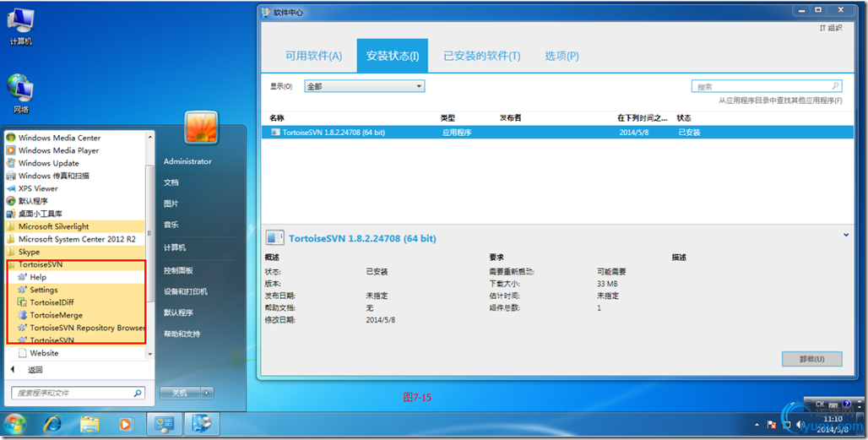The image size is (868, 440).
Task: Select TortoiseSVN 1.8.2.24708 (64 bit) row
Action: click(557, 133)
